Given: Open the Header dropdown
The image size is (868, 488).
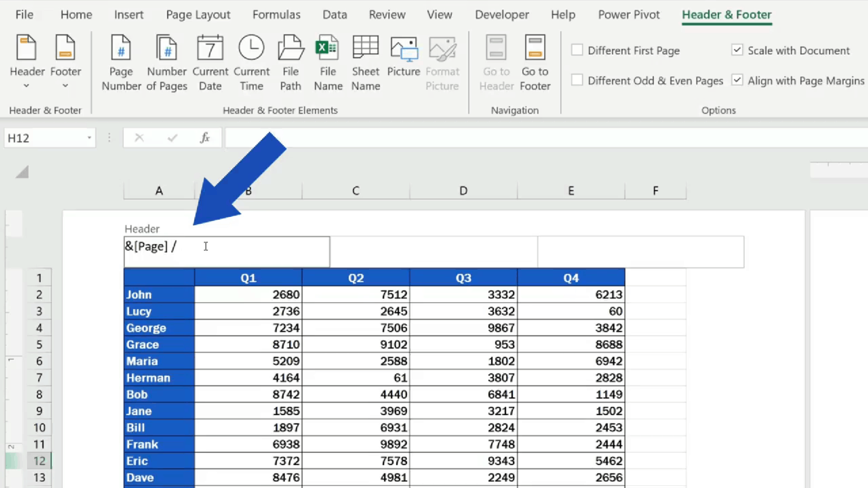Looking at the screenshot, I should point(27,62).
